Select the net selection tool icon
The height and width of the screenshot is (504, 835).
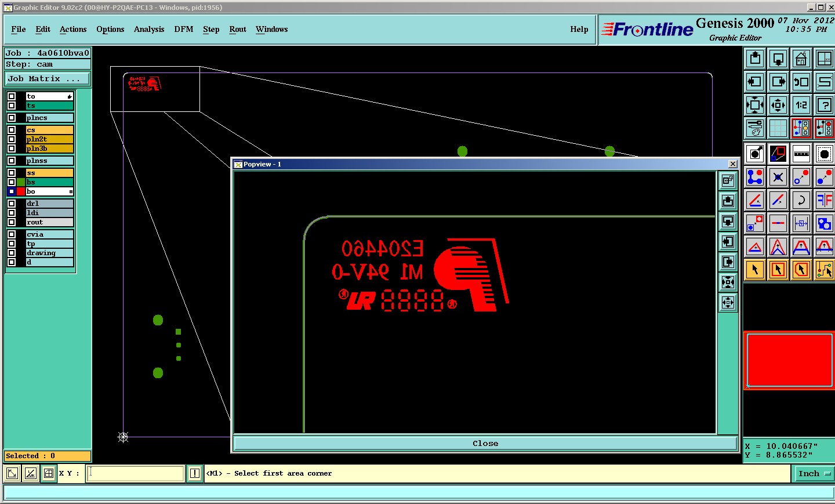824,270
